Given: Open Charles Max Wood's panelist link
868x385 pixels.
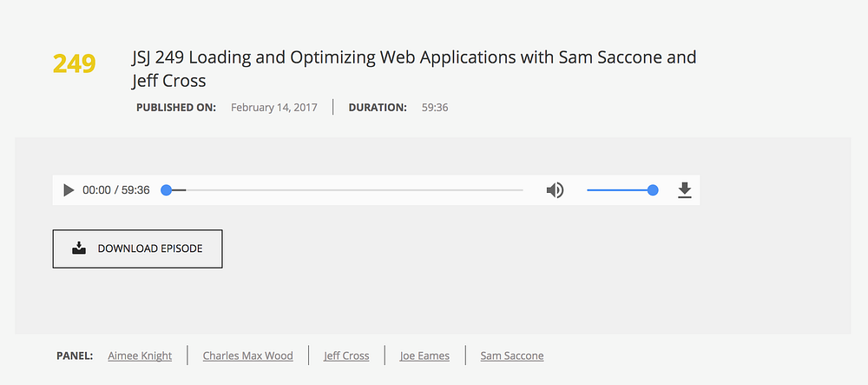Looking at the screenshot, I should [x=247, y=355].
